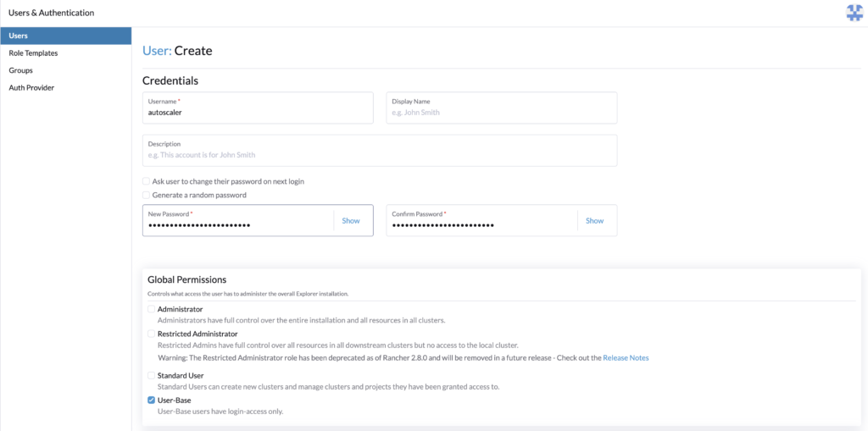
Task: Enable Ask user to change password checkbox
Action: coord(146,181)
